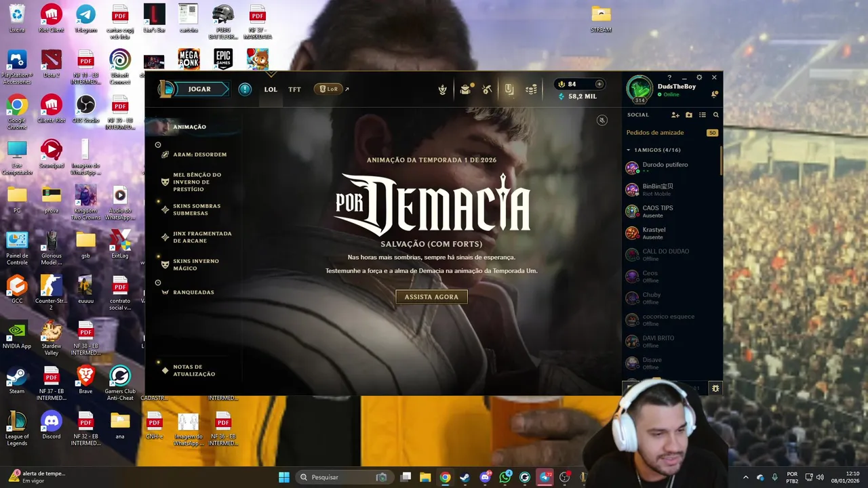This screenshot has height=488, width=868.
Task: Open OBS Studio desktop shortcut
Action: click(x=85, y=108)
